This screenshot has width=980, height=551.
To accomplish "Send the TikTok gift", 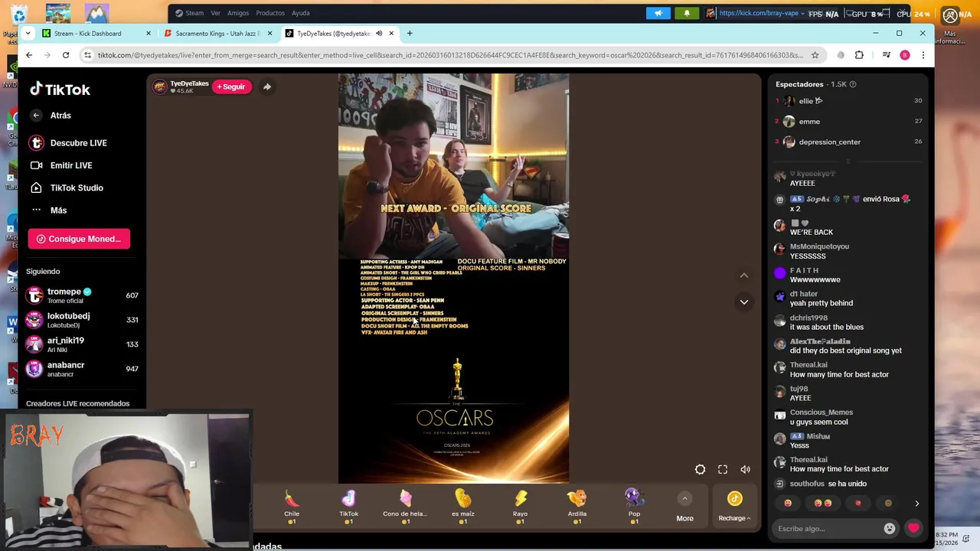I will point(348,507).
